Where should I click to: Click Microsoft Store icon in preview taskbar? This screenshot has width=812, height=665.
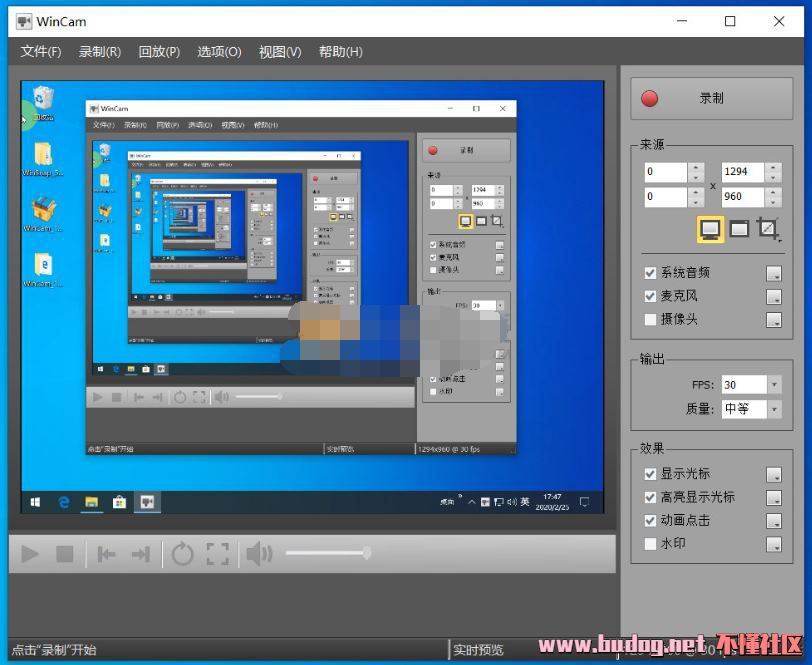click(120, 502)
